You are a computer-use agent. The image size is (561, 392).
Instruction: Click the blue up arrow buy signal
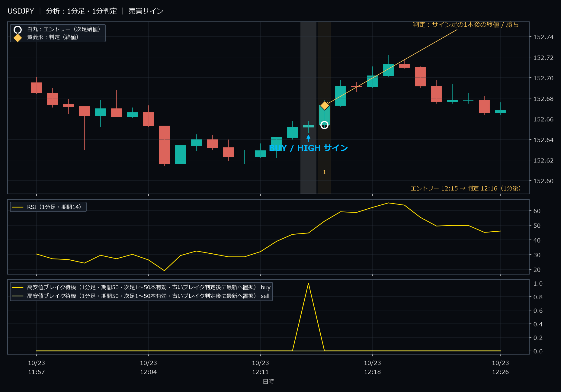[x=308, y=138]
